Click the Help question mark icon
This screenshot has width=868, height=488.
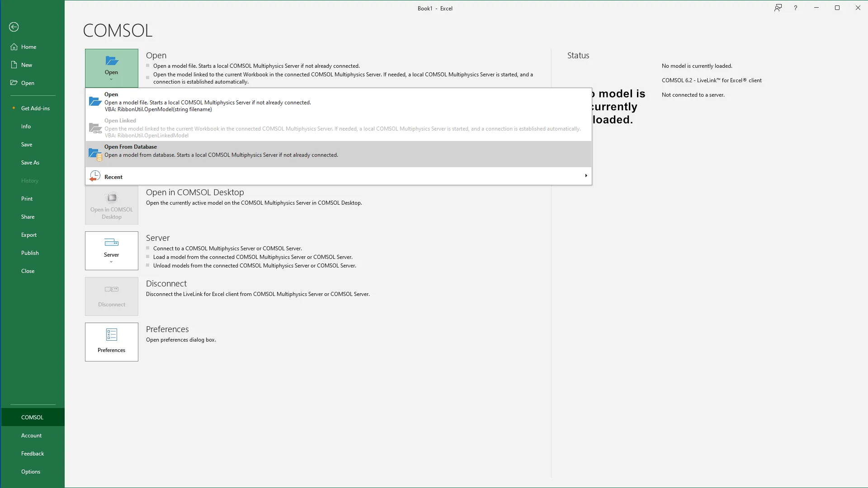click(795, 8)
